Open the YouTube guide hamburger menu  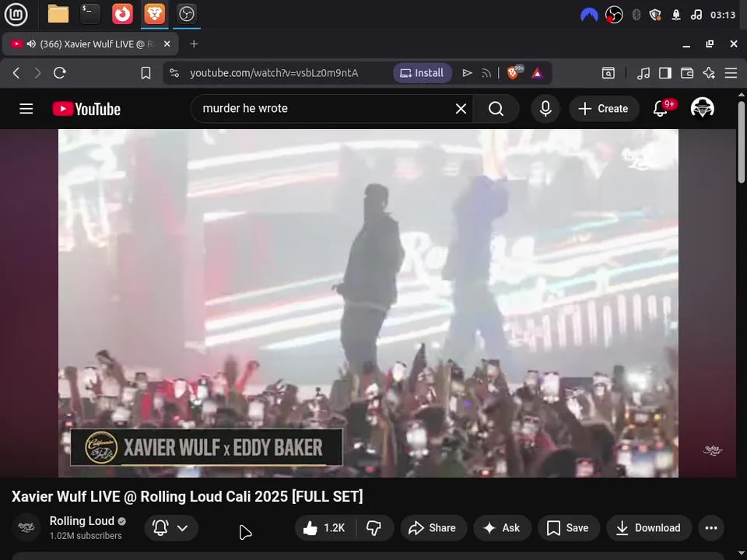(x=26, y=109)
